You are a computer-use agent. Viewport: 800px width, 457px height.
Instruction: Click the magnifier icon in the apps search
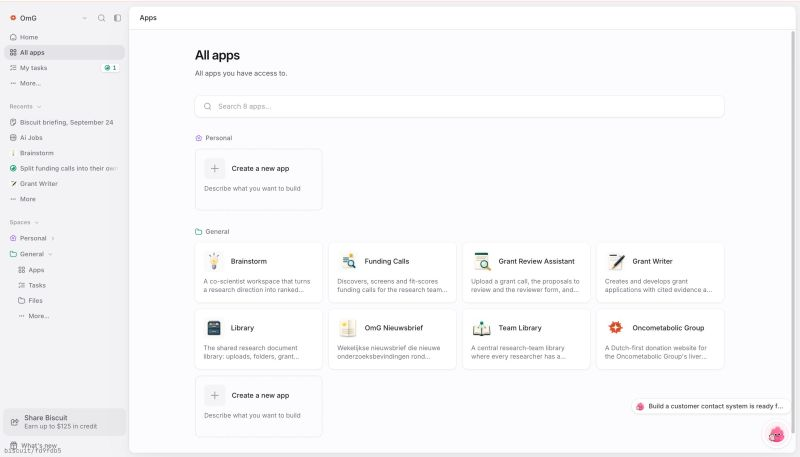click(x=208, y=107)
